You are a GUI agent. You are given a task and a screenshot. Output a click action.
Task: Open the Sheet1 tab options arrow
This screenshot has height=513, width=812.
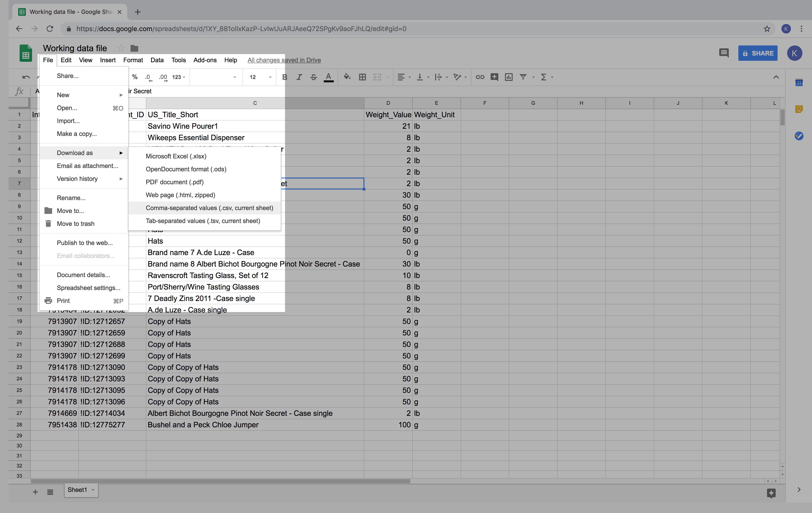93,490
